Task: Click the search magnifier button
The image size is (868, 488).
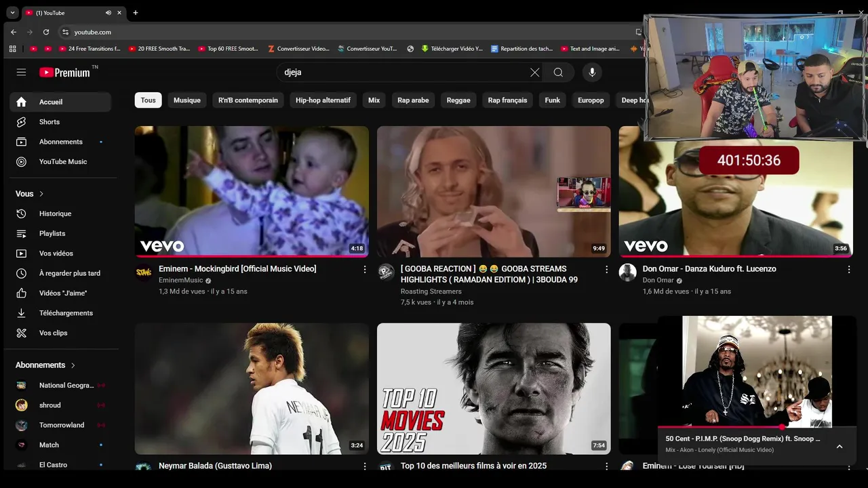Action: click(558, 73)
